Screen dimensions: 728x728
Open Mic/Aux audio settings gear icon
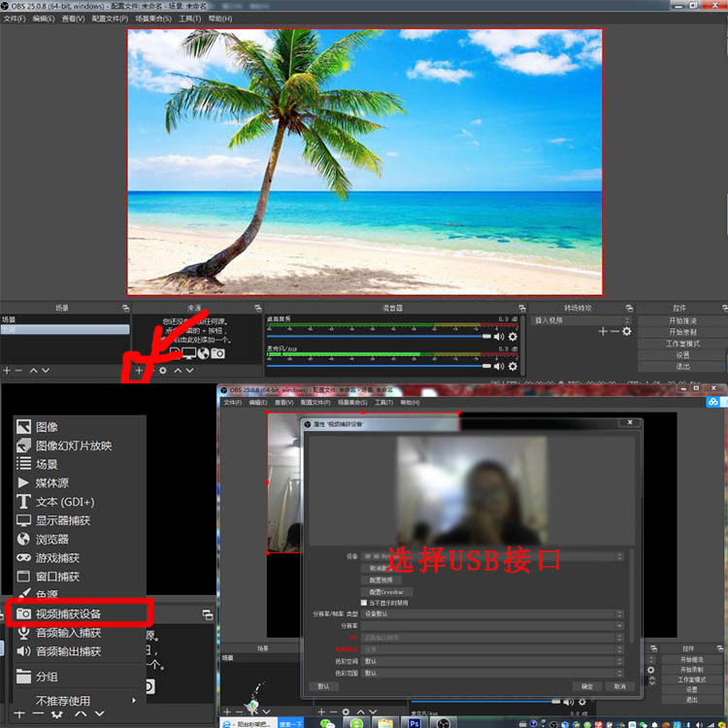(x=513, y=366)
